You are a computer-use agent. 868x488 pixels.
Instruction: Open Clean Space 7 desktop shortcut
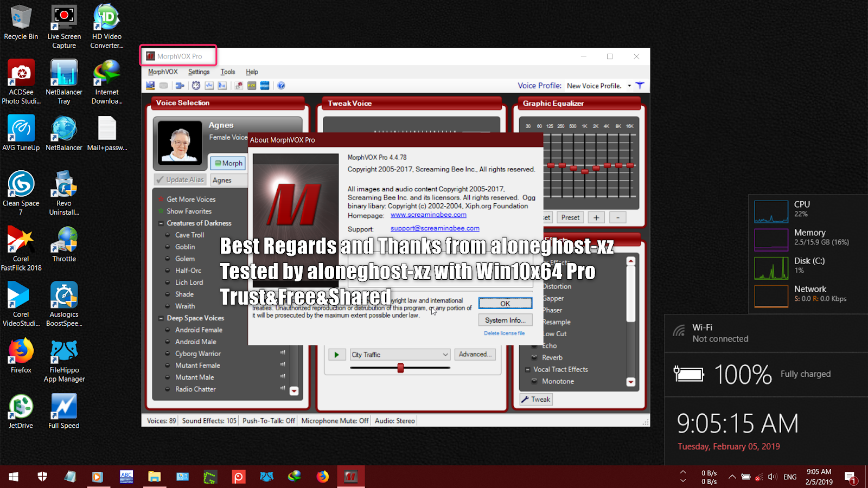click(21, 193)
